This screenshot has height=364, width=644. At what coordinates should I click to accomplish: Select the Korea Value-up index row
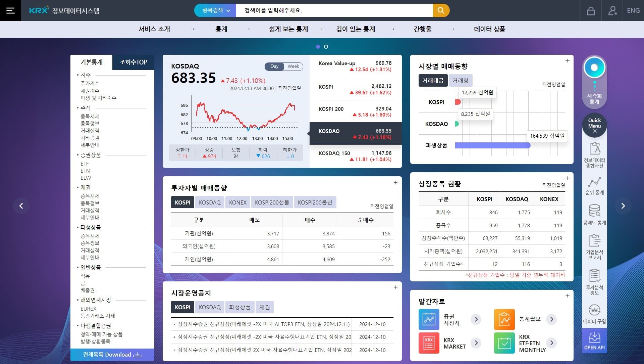pyautogui.click(x=356, y=66)
